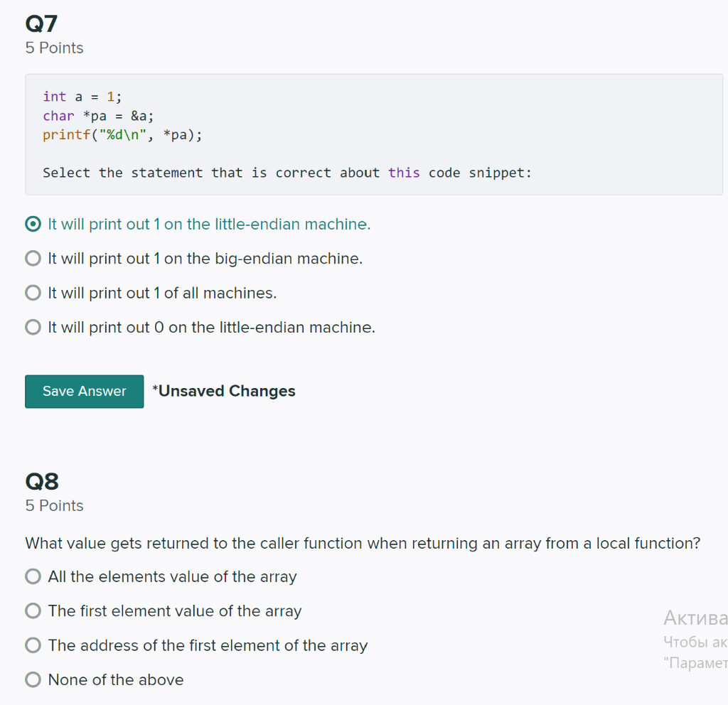Pick 'None of the above' for Q8
Screen dimensions: 728x705
click(33, 680)
